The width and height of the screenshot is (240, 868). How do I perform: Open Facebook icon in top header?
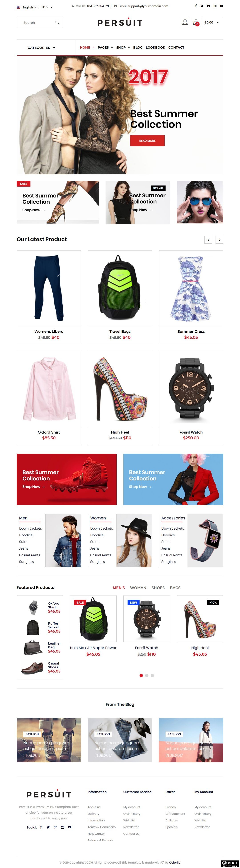196,6
